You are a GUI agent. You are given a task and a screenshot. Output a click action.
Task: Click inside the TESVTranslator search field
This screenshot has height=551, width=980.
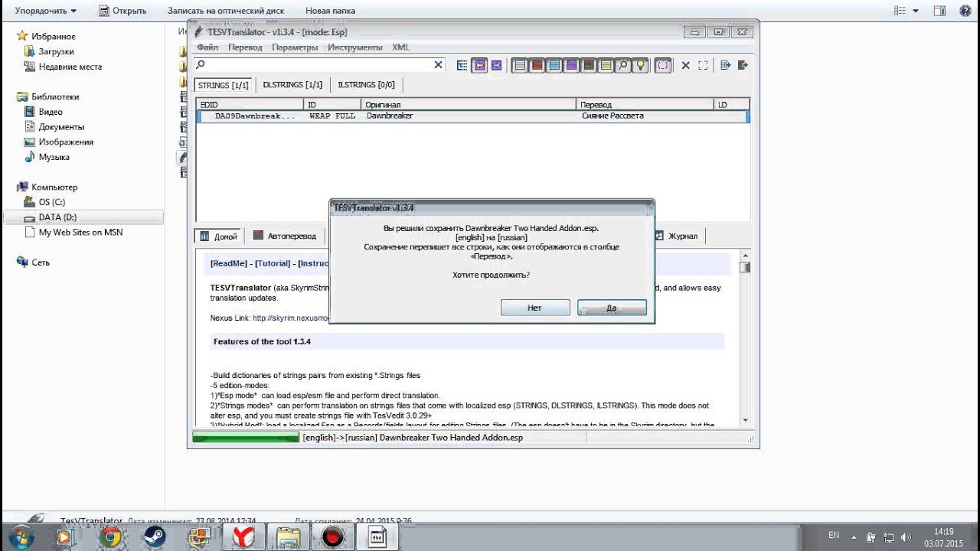320,65
